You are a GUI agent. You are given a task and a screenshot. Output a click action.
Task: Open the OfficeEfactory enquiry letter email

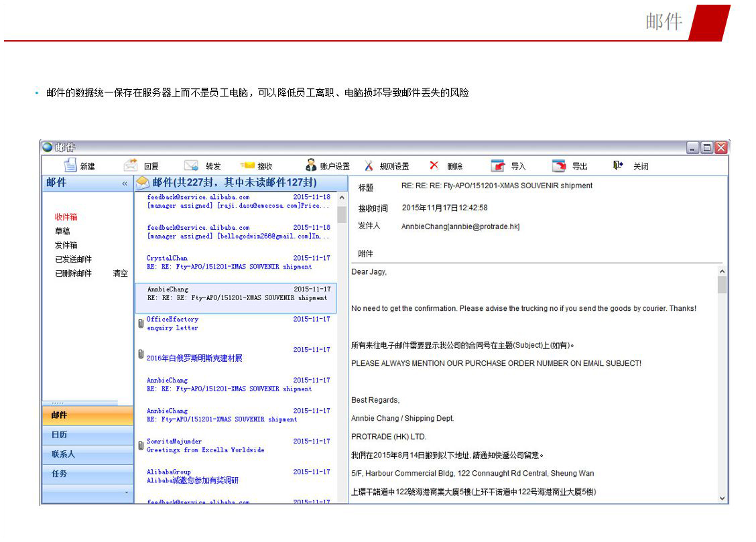[235, 324]
